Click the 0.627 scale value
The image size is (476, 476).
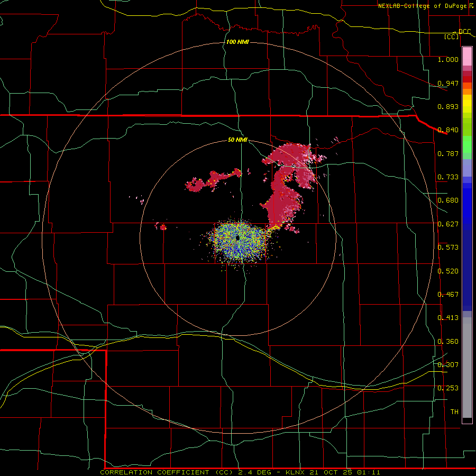(x=448, y=224)
